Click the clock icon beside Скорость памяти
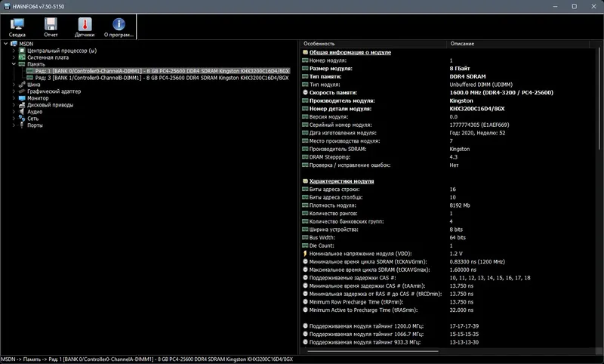The width and height of the screenshot is (604, 364). [305, 92]
